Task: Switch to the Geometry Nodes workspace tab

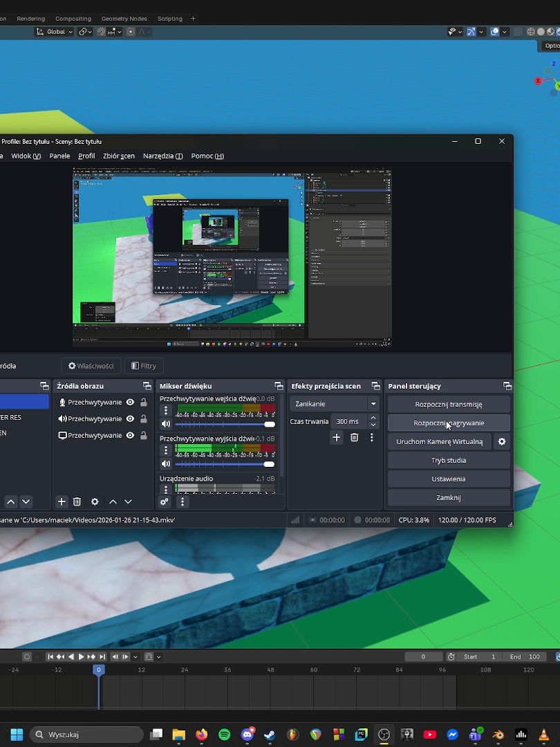Action: pos(124,19)
